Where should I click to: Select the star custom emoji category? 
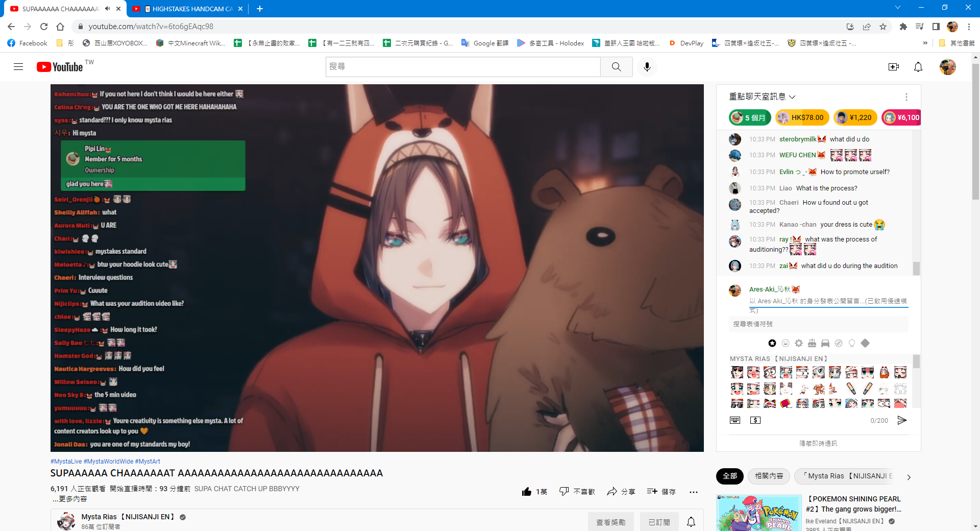[772, 343]
